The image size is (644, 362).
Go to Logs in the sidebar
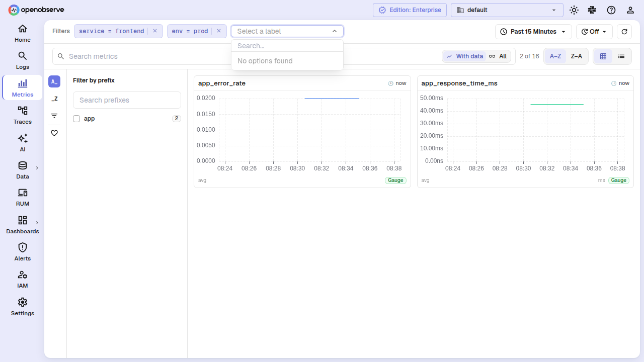pyautogui.click(x=22, y=60)
